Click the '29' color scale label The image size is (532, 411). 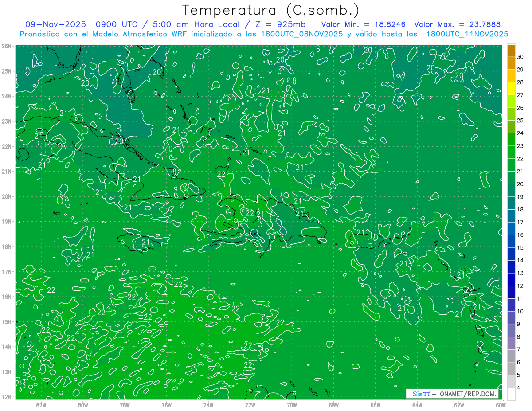(x=520, y=70)
